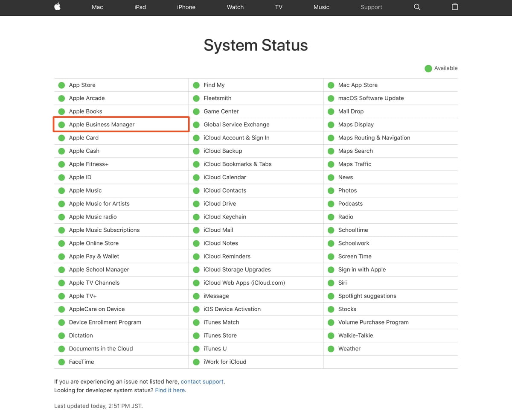The image size is (512, 420).
Task: Select macOS Software Update entry
Action: click(371, 98)
